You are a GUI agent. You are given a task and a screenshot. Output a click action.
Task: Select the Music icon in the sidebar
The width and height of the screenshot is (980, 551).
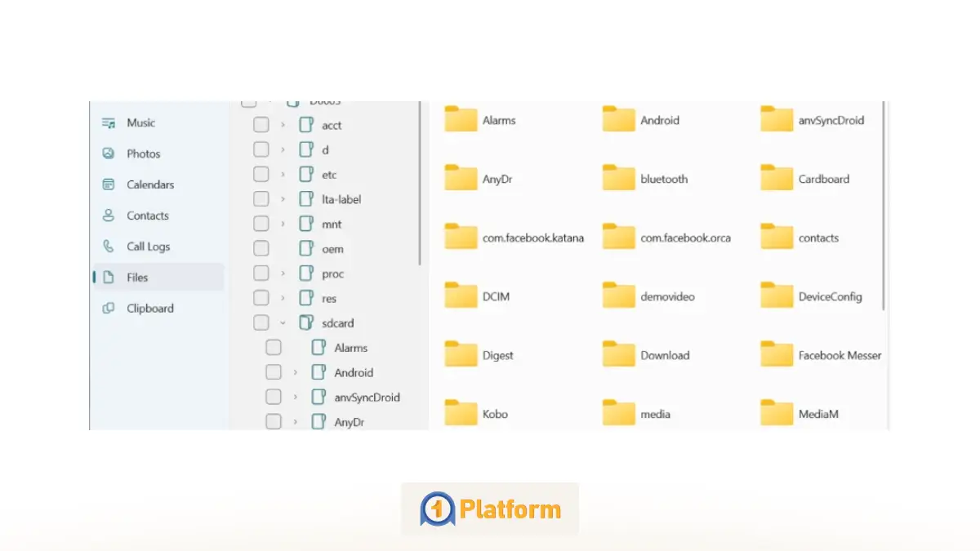[109, 122]
